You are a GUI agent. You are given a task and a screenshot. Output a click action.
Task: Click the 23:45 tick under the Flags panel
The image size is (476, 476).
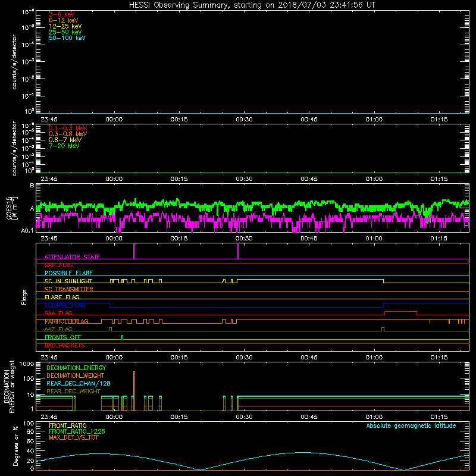(x=49, y=358)
